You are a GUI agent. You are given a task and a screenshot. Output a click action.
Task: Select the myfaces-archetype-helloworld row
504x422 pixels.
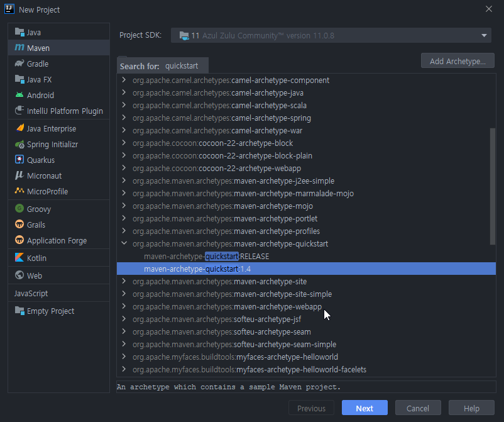(x=306, y=357)
